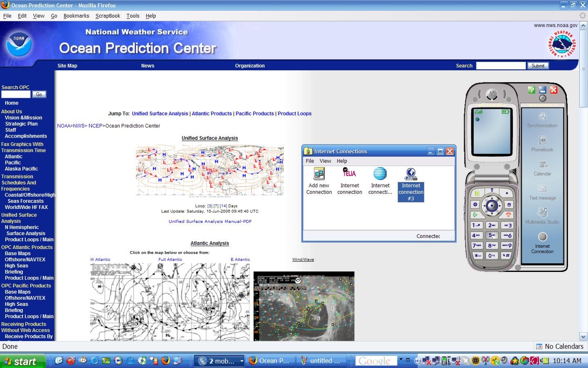This screenshot has width=588, height=368.
Task: Select the AT&T globe Internet connection icon
Action: (380, 182)
